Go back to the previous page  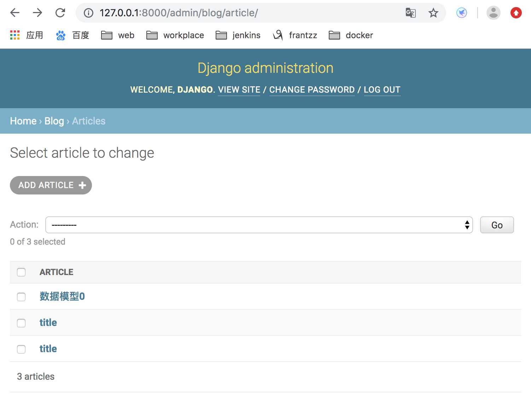[x=15, y=13]
